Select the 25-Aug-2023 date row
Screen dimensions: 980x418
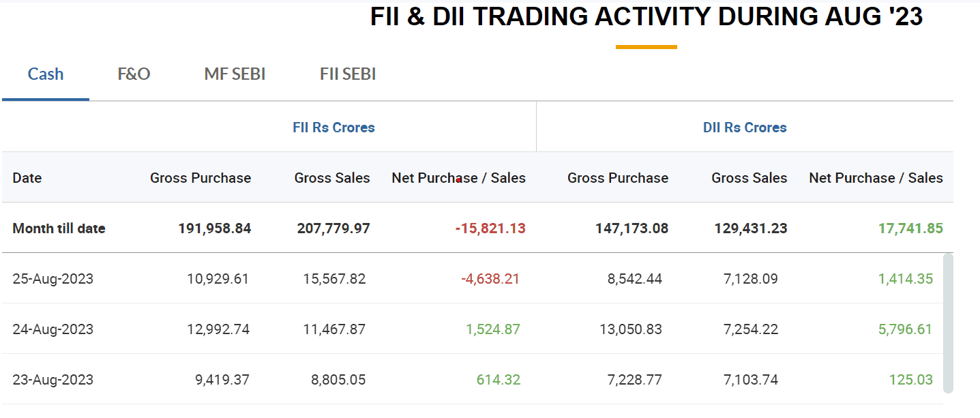53,279
